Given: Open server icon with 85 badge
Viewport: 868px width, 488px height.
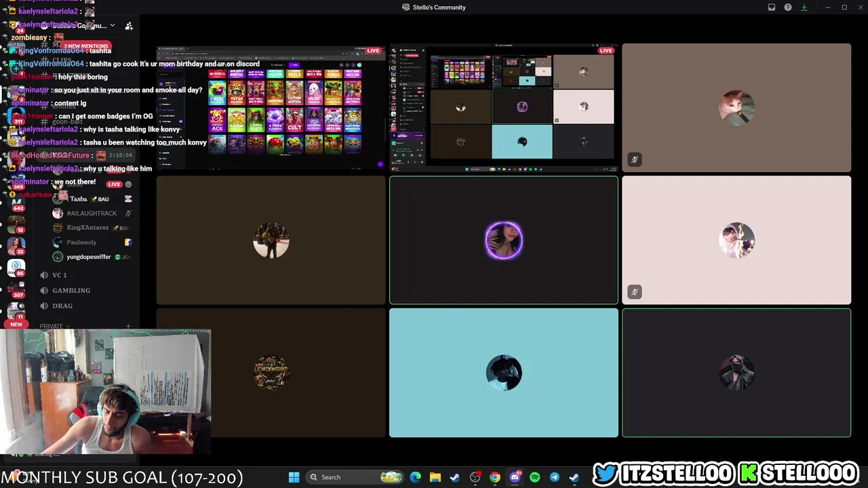Looking at the screenshot, I should coord(16,268).
